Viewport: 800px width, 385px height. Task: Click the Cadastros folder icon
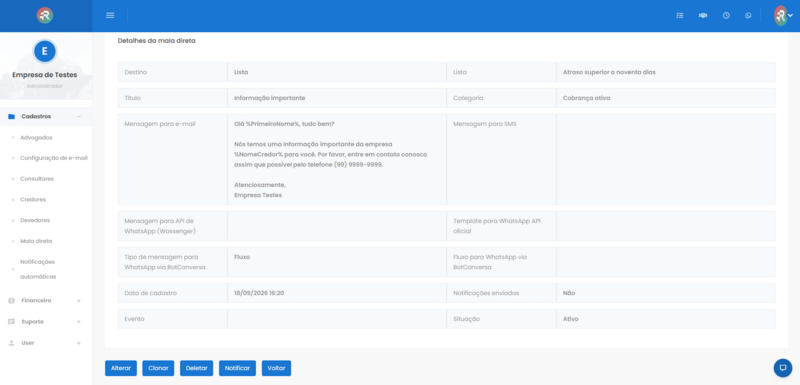pyautogui.click(x=11, y=116)
